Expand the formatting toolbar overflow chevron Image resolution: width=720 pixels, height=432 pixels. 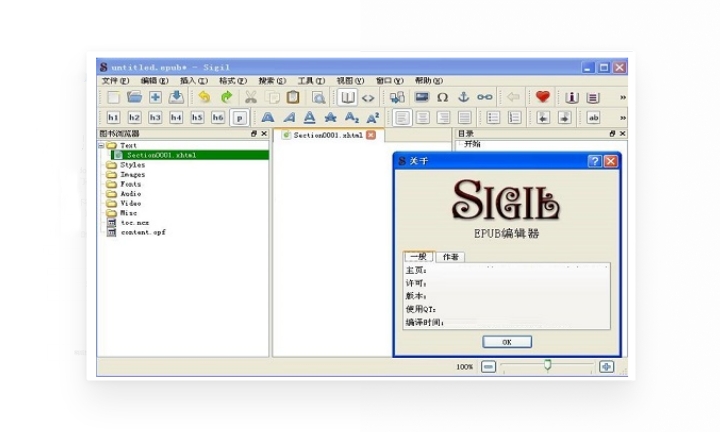point(623,118)
